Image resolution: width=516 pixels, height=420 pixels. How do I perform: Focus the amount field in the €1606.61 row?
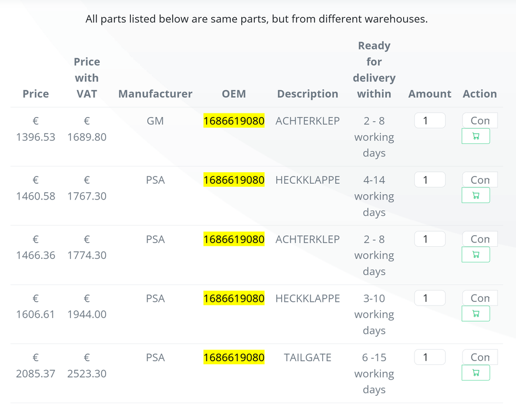430,298
